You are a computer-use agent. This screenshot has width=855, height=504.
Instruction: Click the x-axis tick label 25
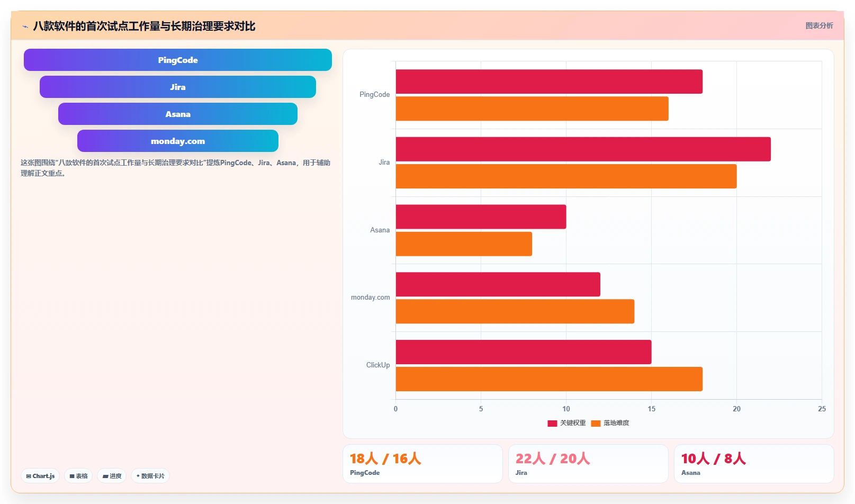[x=822, y=409]
